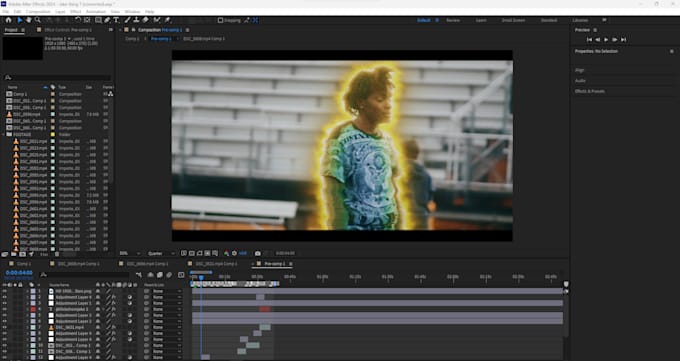Screen dimensions: 680x361
Task: Open the Effect menu
Action: click(x=75, y=12)
